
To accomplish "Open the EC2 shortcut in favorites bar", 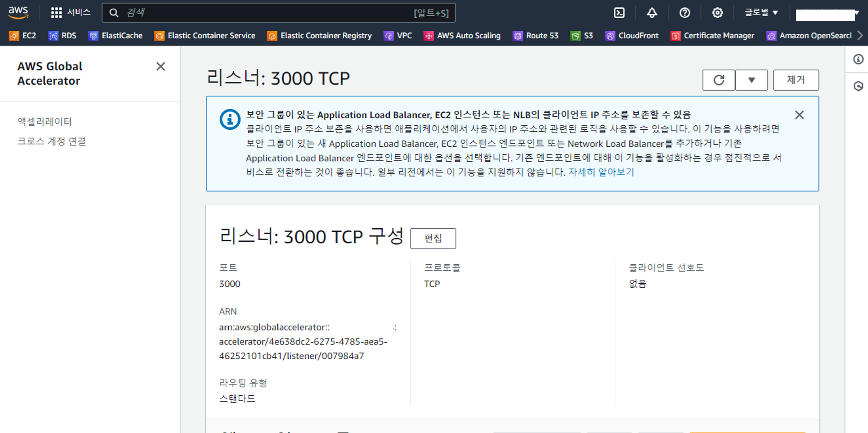I will [23, 36].
